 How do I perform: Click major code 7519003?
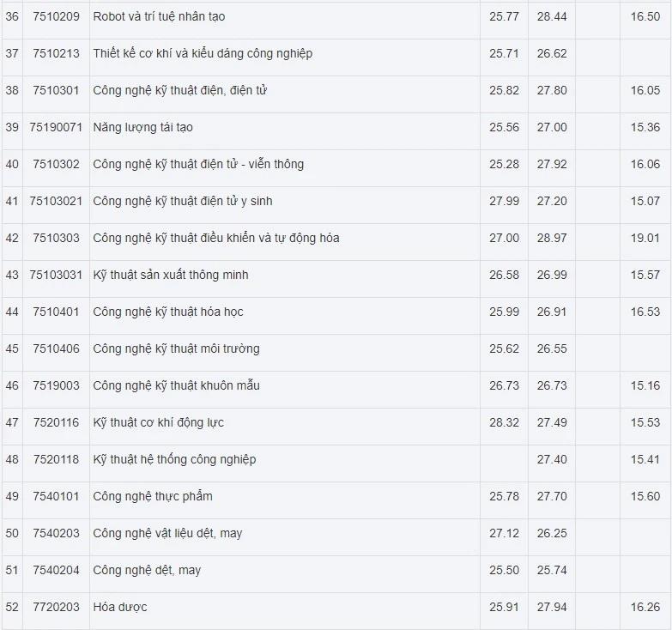pyautogui.click(x=56, y=385)
